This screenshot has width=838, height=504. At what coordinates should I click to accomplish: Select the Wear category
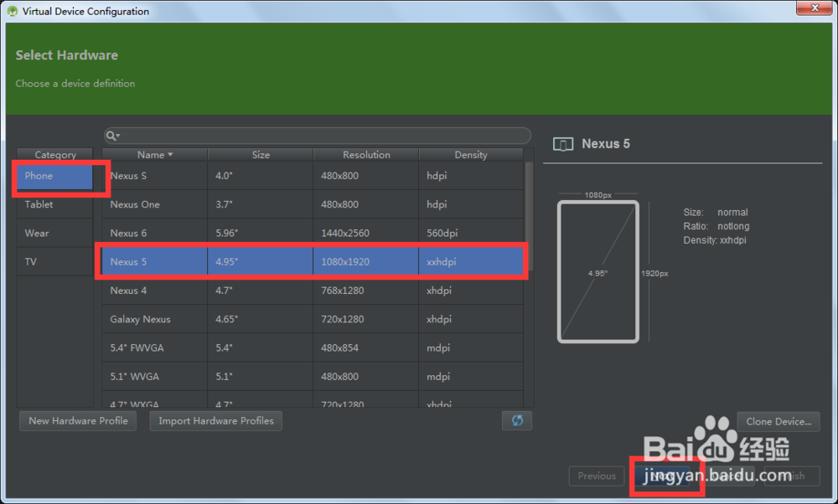[x=54, y=234]
